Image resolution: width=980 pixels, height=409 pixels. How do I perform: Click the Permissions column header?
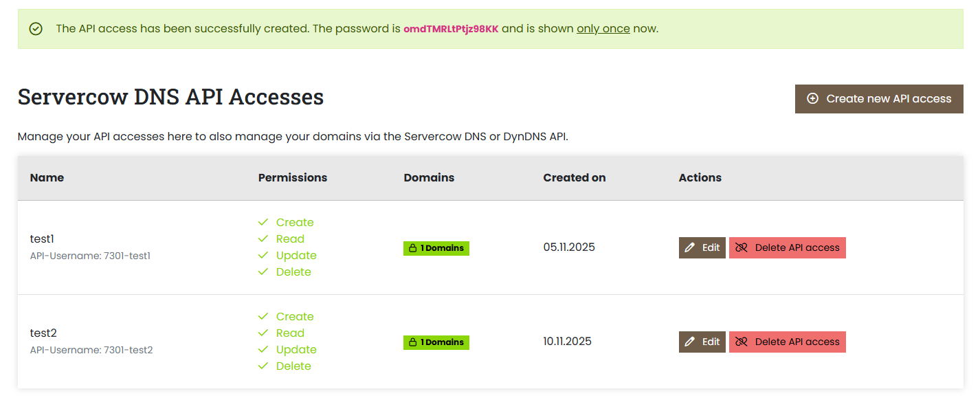click(293, 177)
